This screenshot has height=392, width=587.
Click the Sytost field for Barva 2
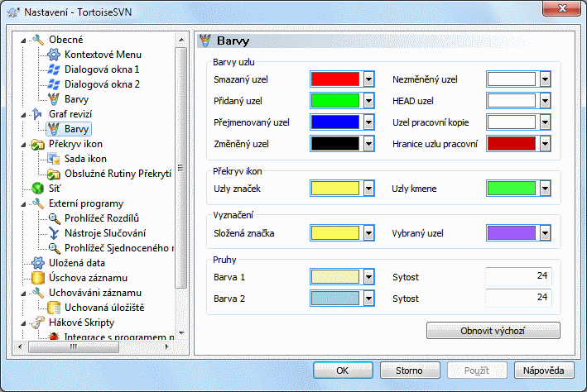point(518,298)
